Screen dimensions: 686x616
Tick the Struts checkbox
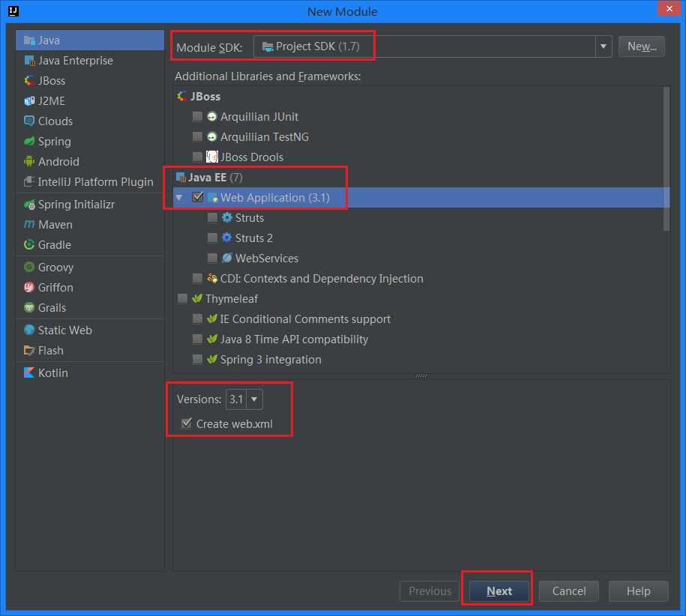point(212,218)
